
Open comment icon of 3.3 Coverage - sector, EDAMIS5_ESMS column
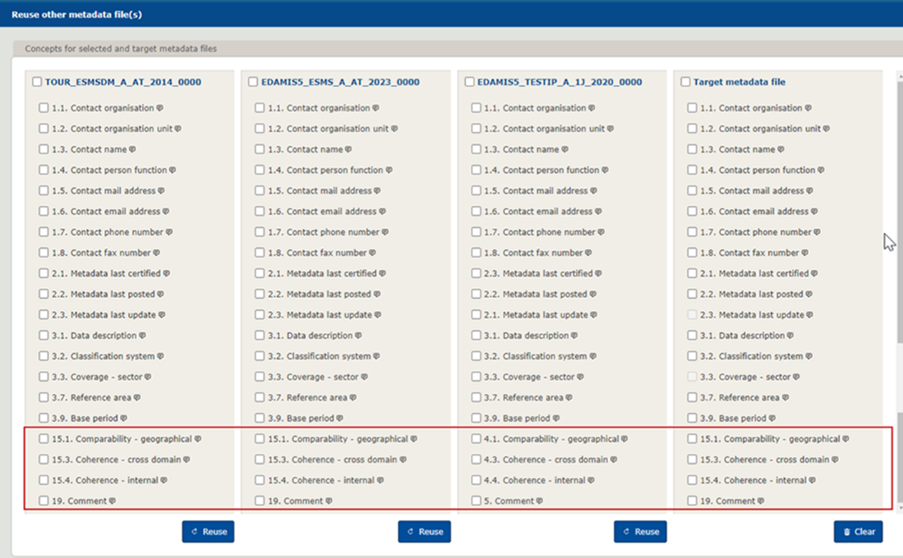(x=365, y=377)
